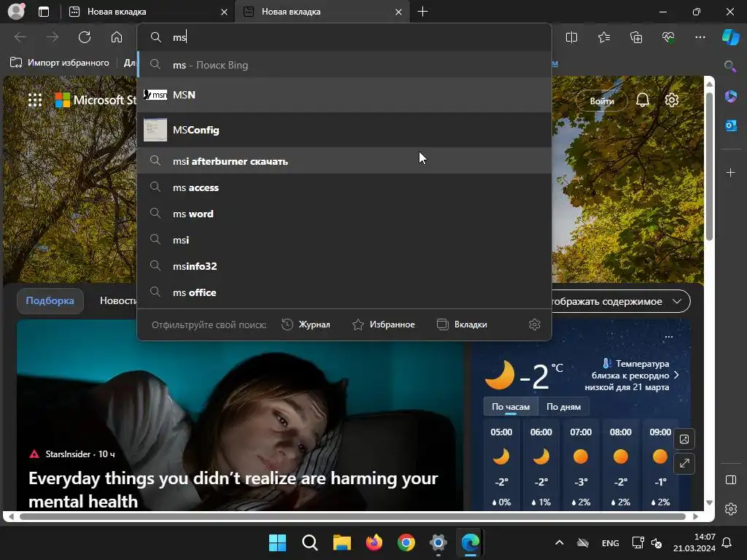Open weather card more options ellipsis
The width and height of the screenshot is (747, 560).
click(668, 337)
